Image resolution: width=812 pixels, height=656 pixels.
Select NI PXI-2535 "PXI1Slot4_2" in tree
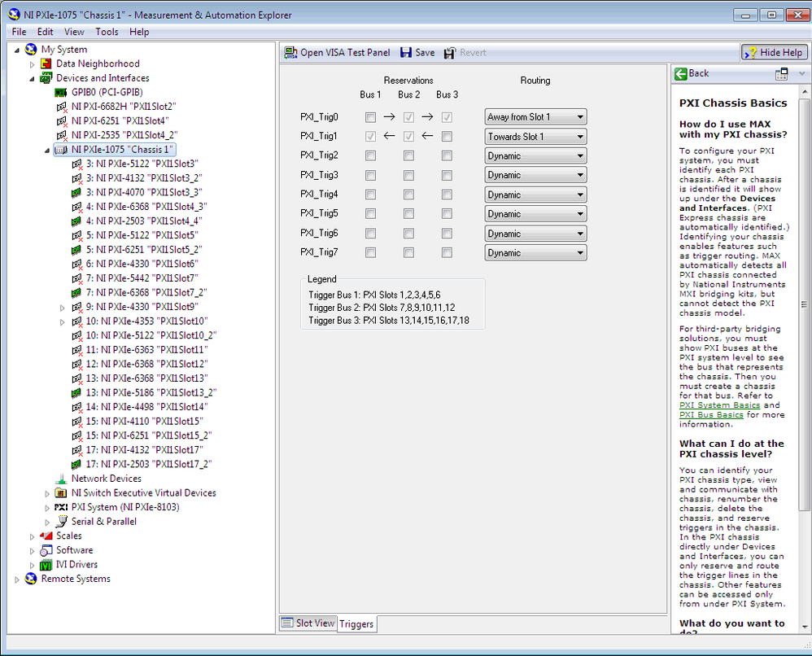(x=124, y=135)
